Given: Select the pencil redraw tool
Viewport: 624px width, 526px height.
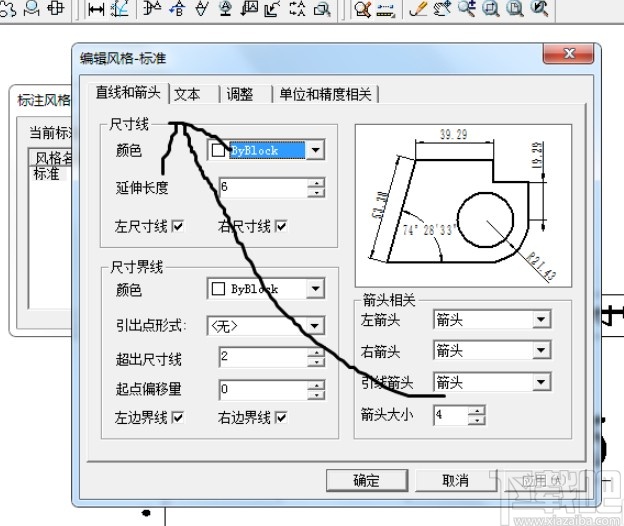Looking at the screenshot, I should [418, 9].
